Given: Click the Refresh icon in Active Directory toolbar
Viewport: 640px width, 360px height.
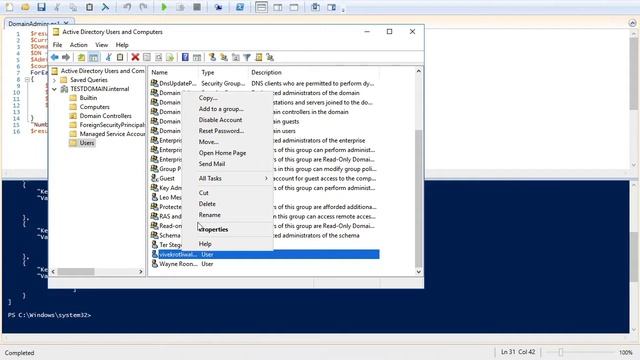Looking at the screenshot, I should (158, 57).
